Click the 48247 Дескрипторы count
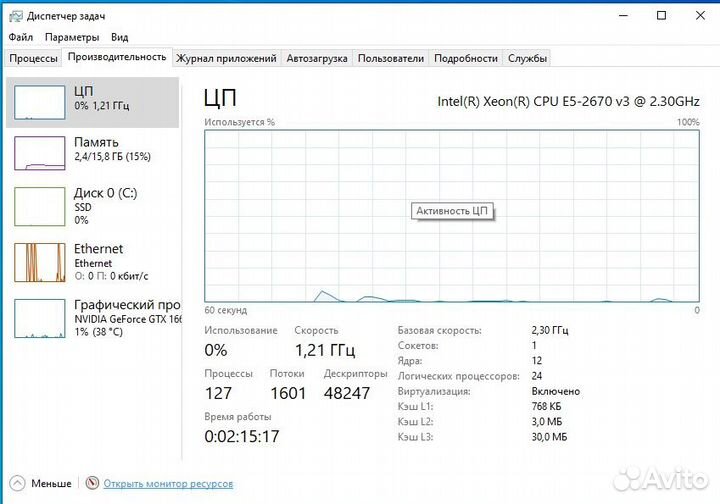Viewport: 720px width, 504px height. pos(347,393)
